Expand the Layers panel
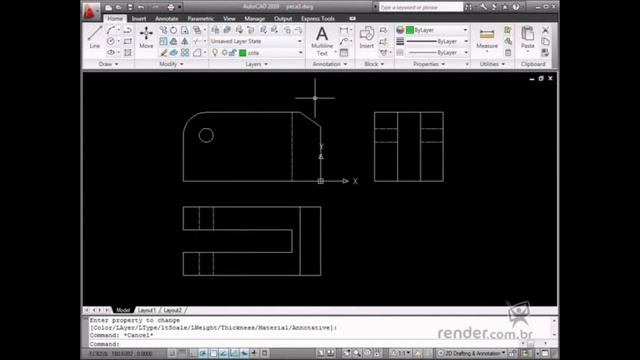The height and width of the screenshot is (360, 640). (x=257, y=64)
